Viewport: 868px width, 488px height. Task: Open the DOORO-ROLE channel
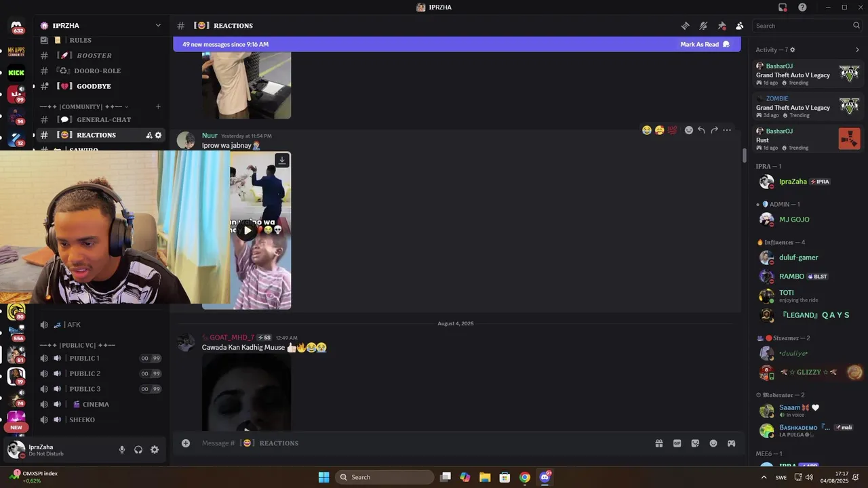102,70
